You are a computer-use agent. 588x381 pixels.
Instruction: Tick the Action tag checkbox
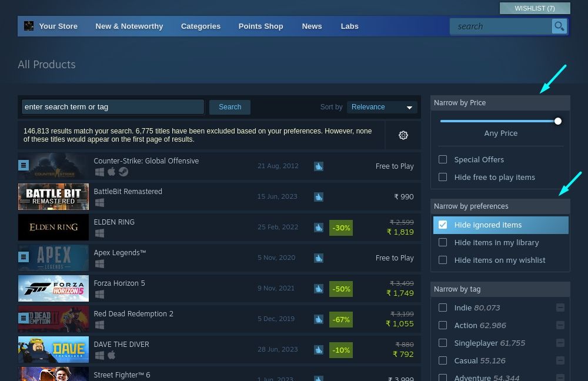(x=443, y=325)
